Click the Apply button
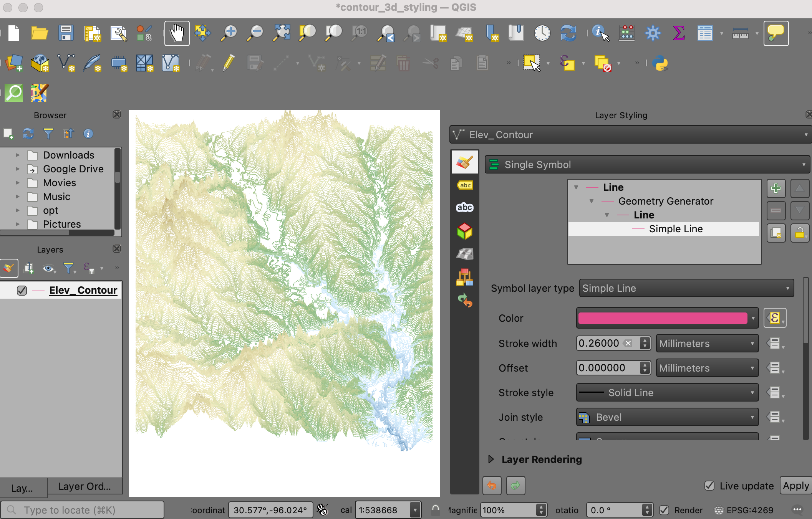Viewport: 812px width, 519px height. click(795, 486)
